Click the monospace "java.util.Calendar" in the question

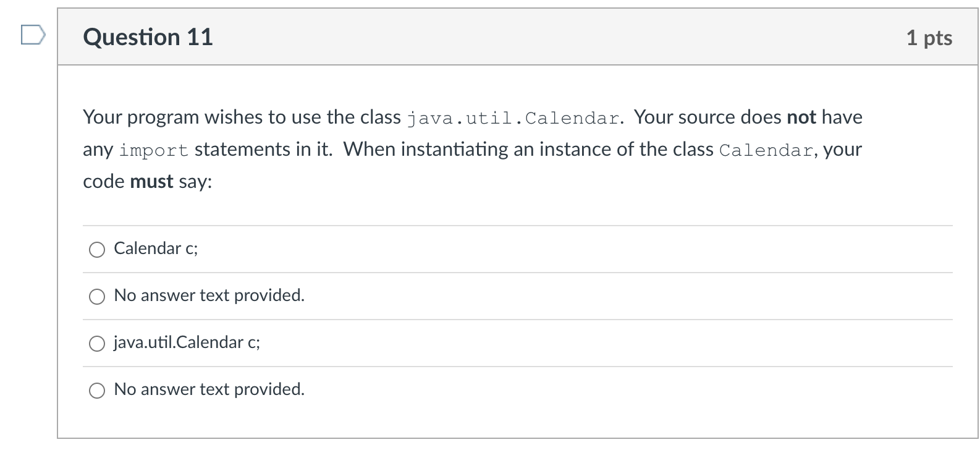point(513,118)
